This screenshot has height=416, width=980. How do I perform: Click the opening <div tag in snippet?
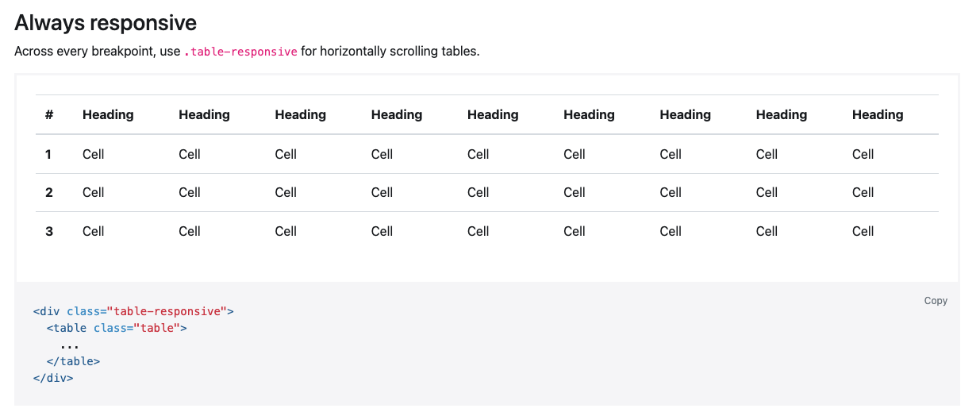47,311
